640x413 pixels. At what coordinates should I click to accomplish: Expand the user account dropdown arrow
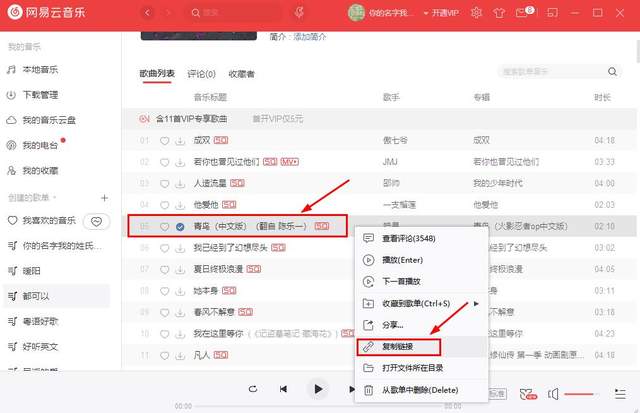(426, 13)
